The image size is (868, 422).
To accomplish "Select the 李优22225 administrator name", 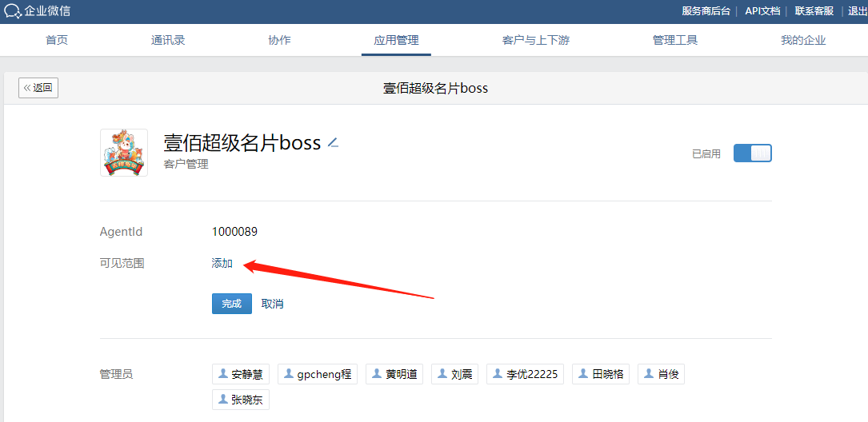I will 532,374.
